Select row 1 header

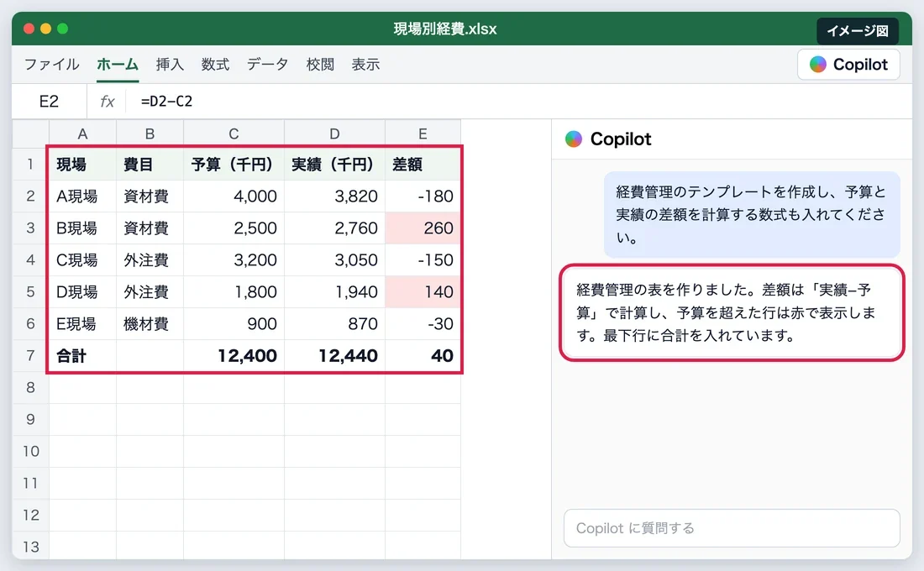[x=30, y=164]
